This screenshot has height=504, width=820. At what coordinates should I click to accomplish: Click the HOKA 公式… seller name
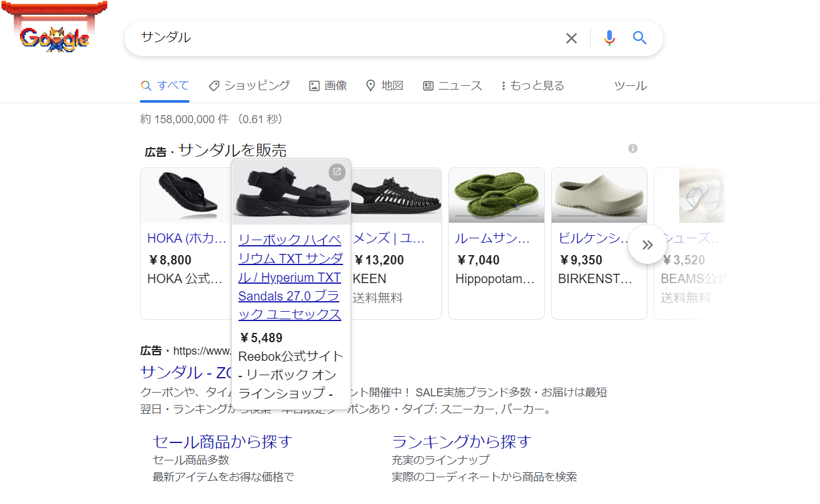[x=185, y=279]
